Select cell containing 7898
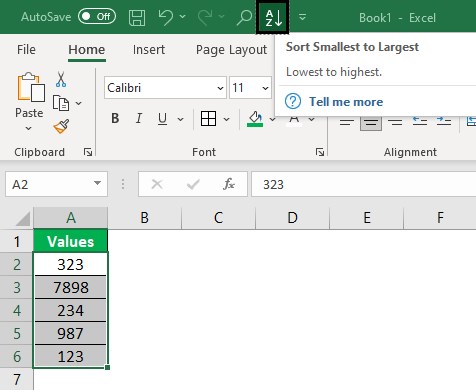476x390 pixels. coord(71,287)
